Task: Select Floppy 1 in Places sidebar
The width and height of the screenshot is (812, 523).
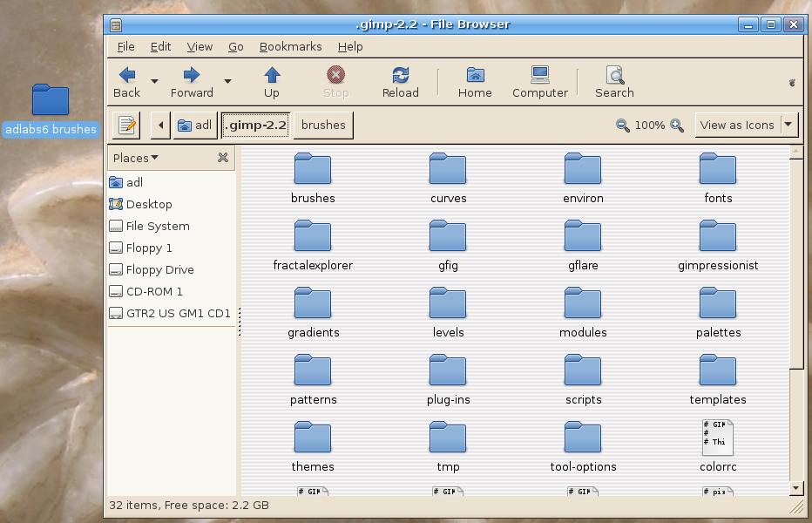Action: click(172, 248)
